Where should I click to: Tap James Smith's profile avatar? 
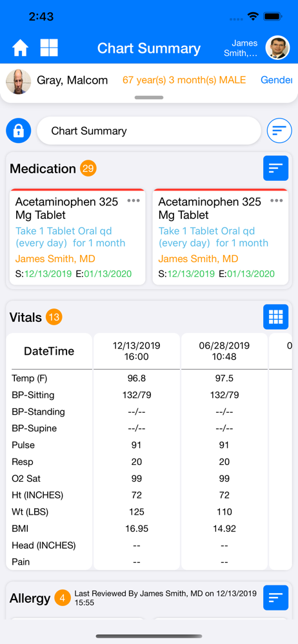[x=278, y=48]
